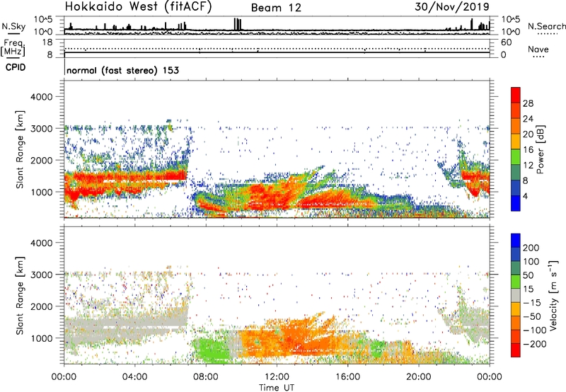Click the 'CPID' label

point(16,67)
